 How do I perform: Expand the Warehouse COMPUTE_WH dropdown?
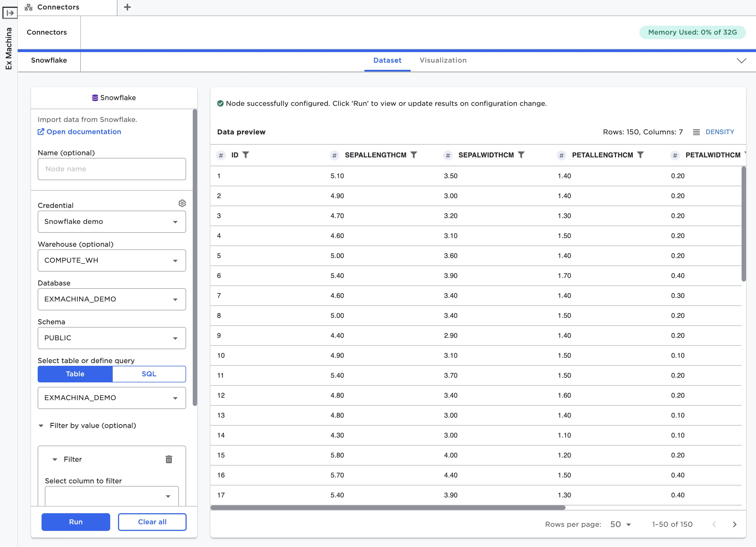click(112, 260)
